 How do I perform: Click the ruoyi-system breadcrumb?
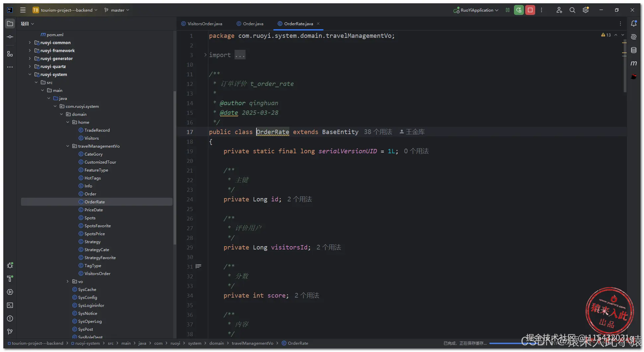[x=86, y=343]
